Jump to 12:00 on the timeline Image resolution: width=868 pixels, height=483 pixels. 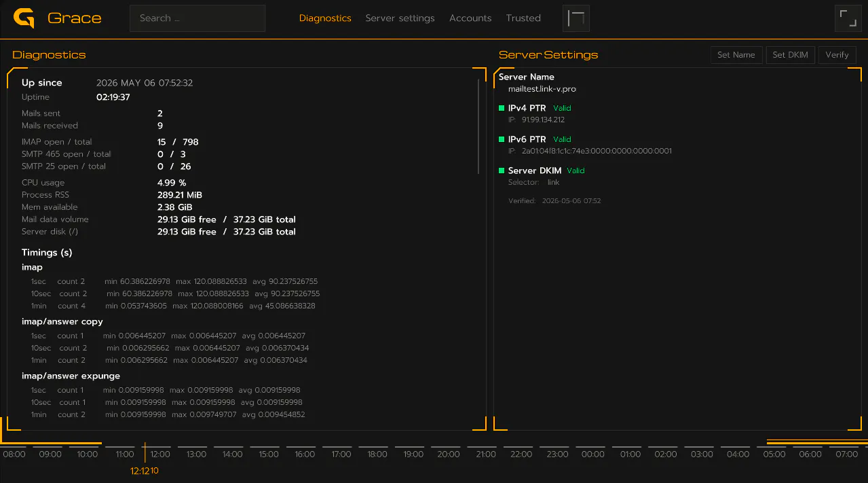160,454
